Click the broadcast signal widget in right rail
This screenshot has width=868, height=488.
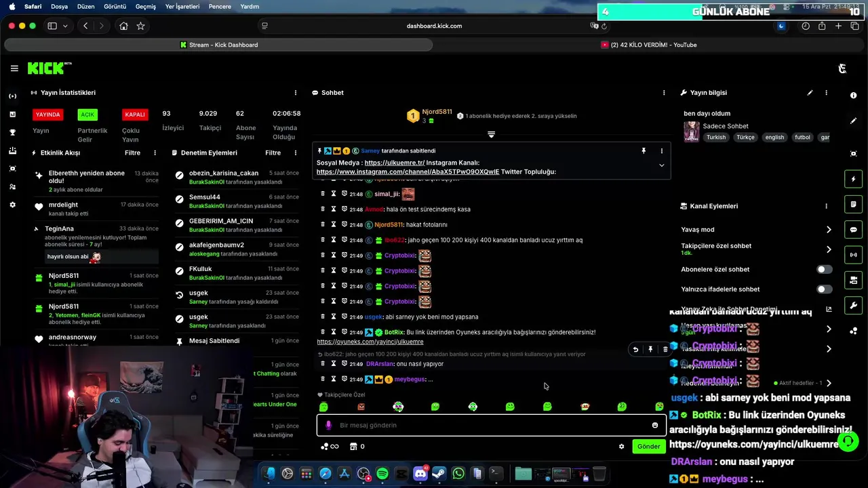click(x=853, y=255)
